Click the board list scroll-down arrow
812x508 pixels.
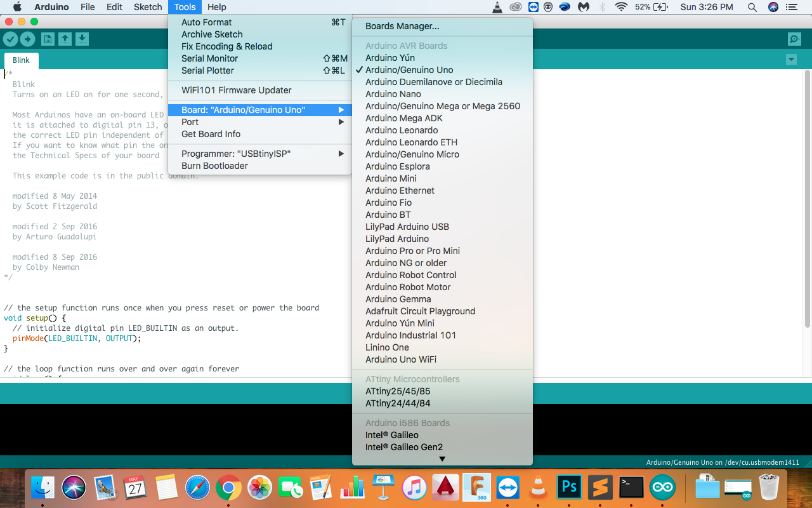pyautogui.click(x=442, y=459)
